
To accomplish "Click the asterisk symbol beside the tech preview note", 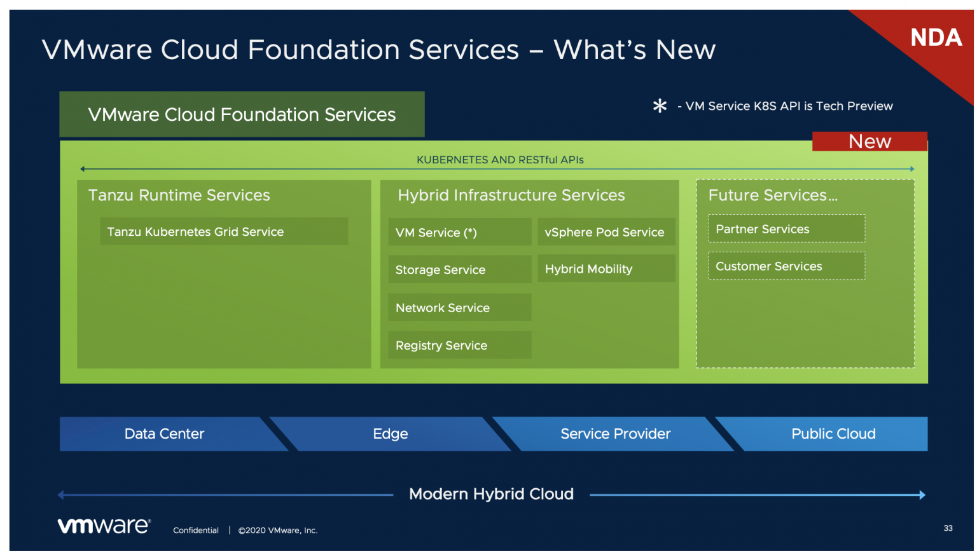I will [660, 106].
